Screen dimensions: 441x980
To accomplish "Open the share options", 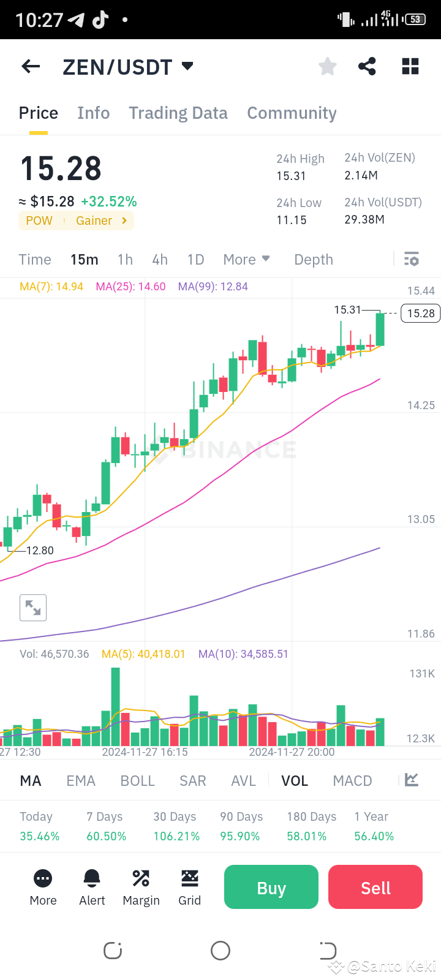I will click(367, 66).
